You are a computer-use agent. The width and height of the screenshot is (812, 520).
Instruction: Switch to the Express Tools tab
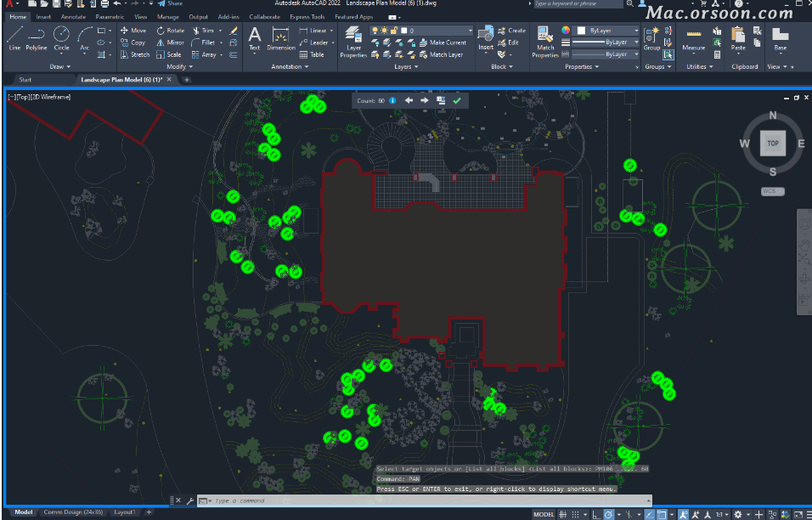pyautogui.click(x=307, y=17)
